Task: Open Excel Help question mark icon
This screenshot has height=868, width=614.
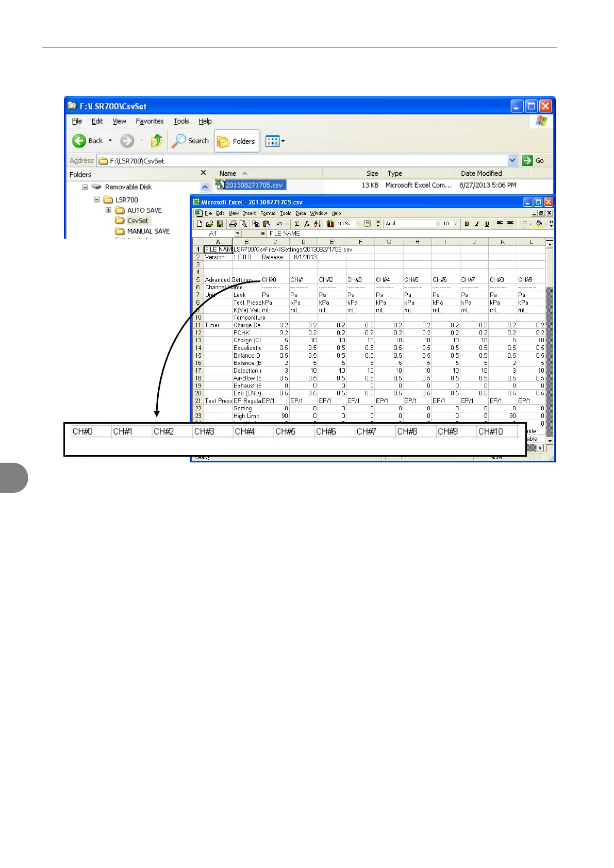Action: 368,224
